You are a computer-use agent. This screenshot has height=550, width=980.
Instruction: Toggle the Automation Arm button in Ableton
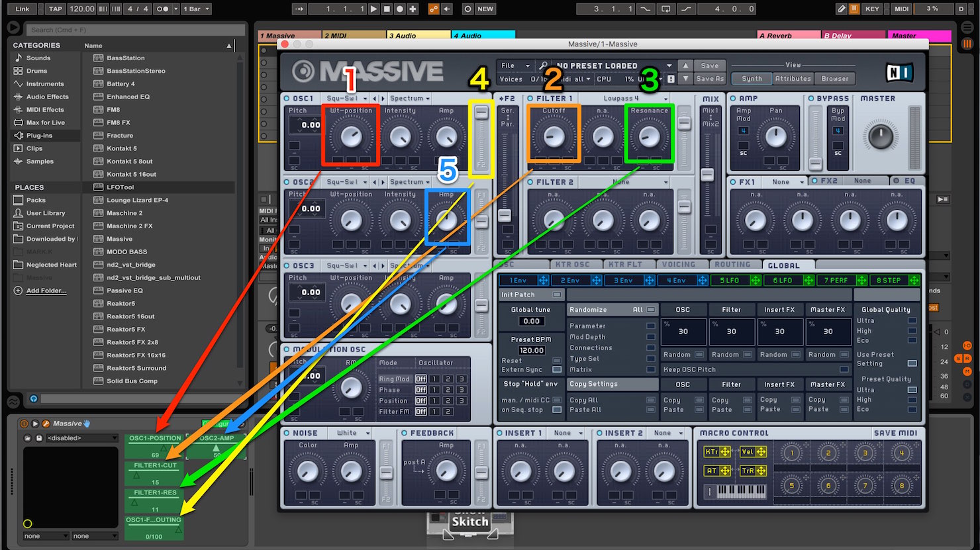click(x=433, y=9)
